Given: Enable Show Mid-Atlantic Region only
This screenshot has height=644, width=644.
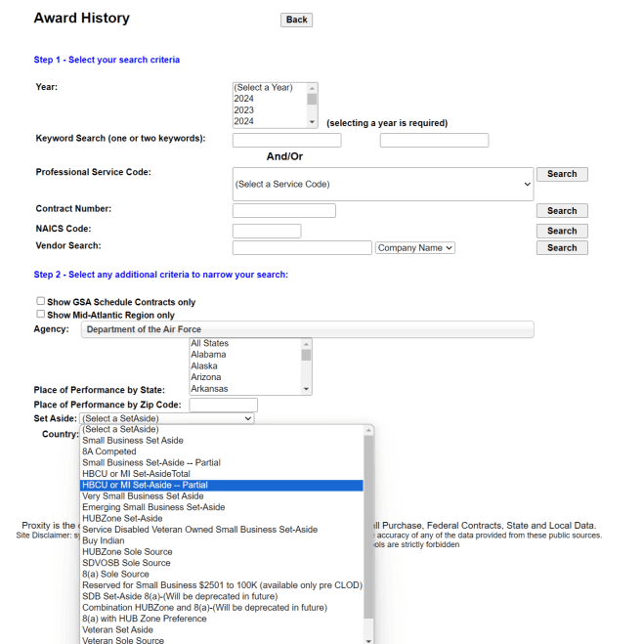Looking at the screenshot, I should (x=40, y=315).
